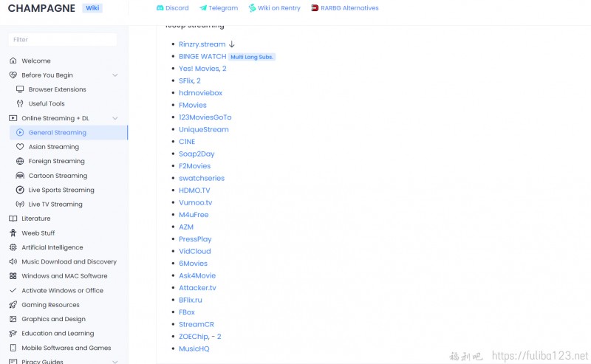Screen dimensions: 591x364
Task: Open the Cartoon Streaming page
Action: (58, 176)
